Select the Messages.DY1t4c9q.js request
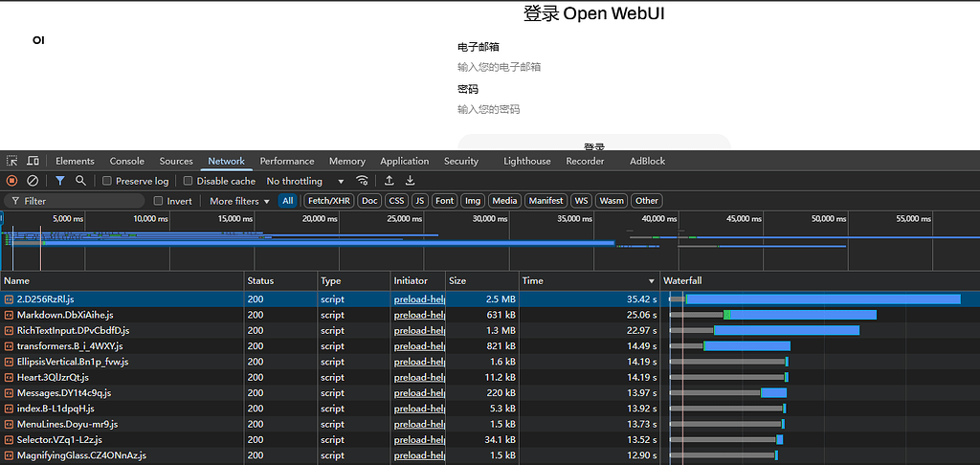980x465 pixels. click(64, 393)
